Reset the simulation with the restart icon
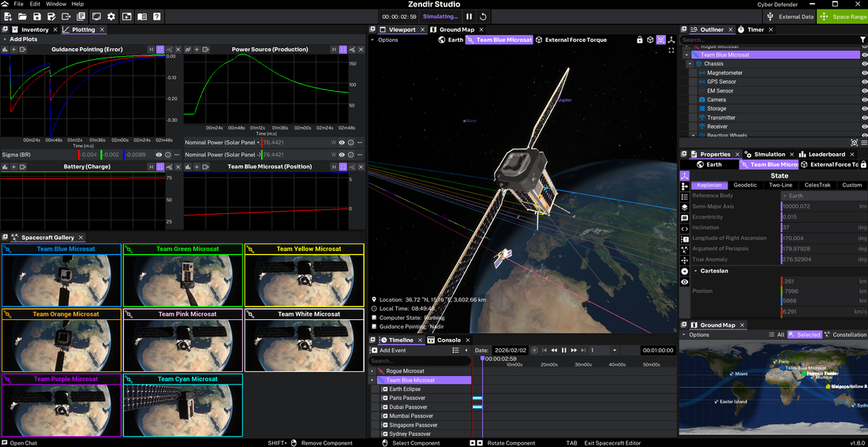The height and width of the screenshot is (447, 868). coord(483,17)
